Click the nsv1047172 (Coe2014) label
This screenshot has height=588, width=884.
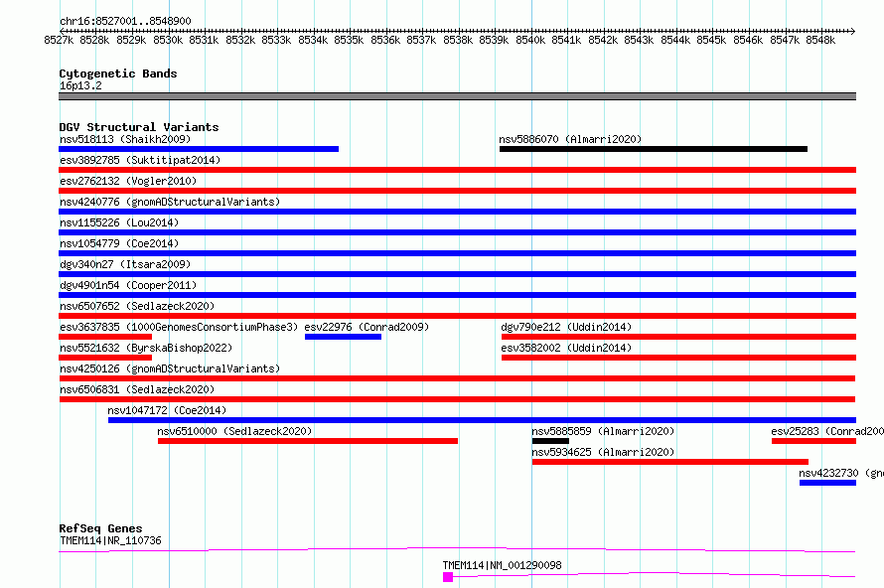tap(167, 410)
